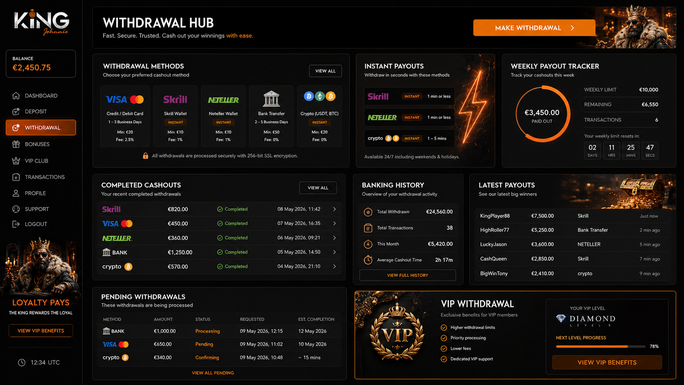Expand the Neteller €360.00 cashout row chevron

[335, 238]
